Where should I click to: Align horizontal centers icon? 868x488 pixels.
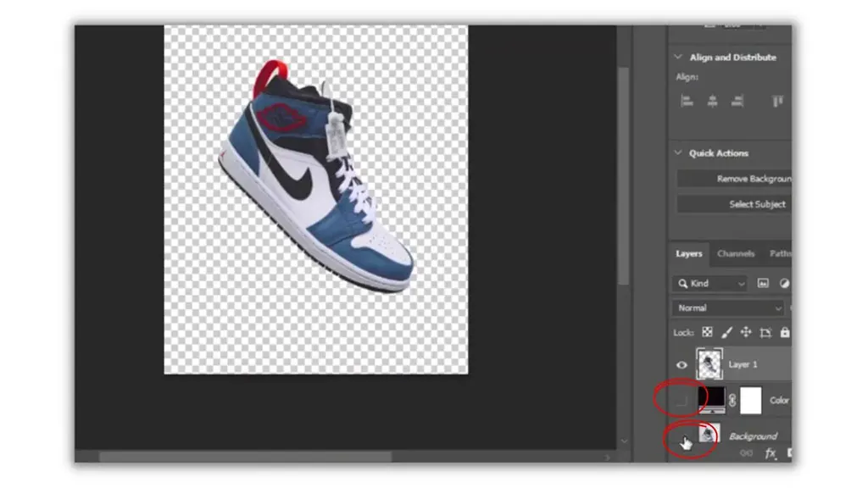point(712,101)
